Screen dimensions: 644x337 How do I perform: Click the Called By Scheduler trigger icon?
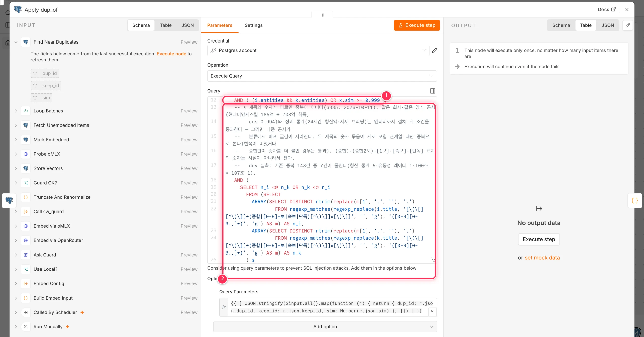[x=26, y=312]
